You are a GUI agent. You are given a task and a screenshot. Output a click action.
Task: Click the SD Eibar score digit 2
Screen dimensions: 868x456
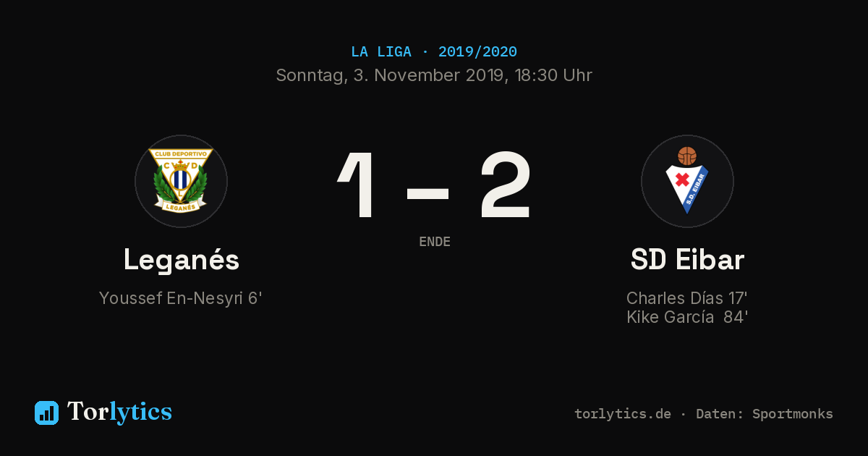(506, 185)
